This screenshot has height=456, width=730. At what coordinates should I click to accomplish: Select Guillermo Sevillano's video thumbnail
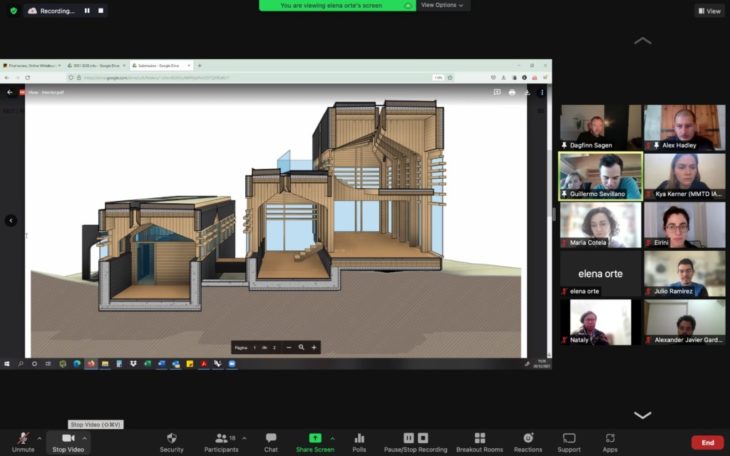click(600, 176)
